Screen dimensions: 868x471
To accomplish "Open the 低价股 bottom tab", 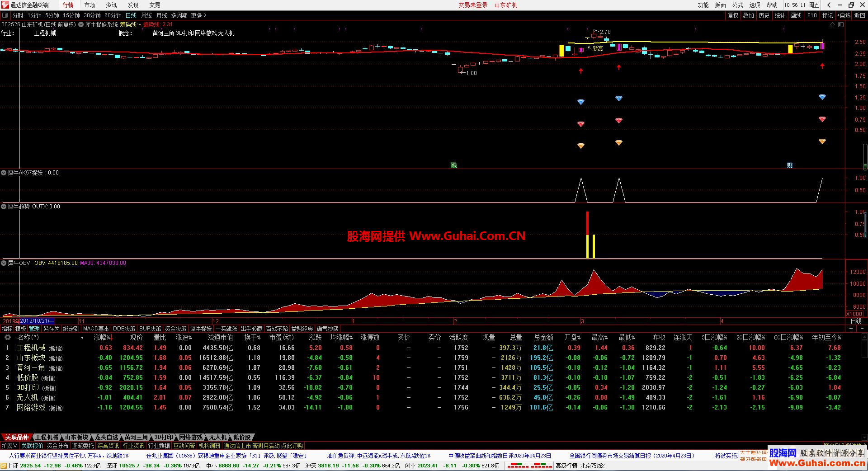I will (x=242, y=437).
